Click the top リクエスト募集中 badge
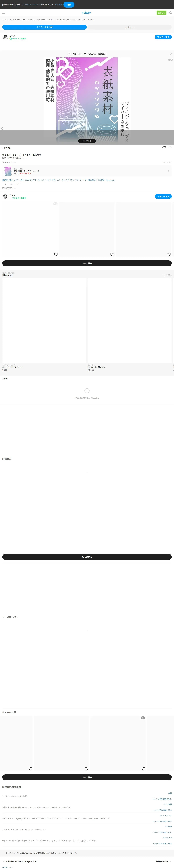Image resolution: width=174 pixels, height=868 pixels. (18, 39)
